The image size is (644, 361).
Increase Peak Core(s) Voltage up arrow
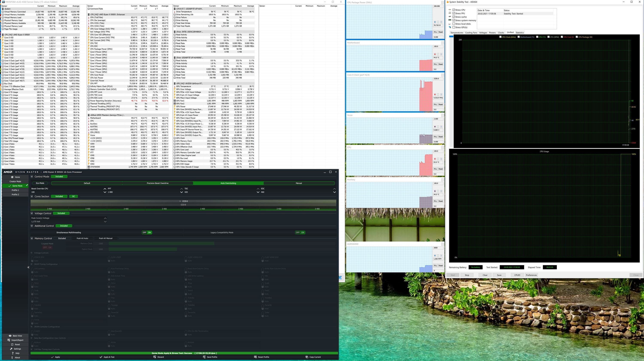(105, 218)
